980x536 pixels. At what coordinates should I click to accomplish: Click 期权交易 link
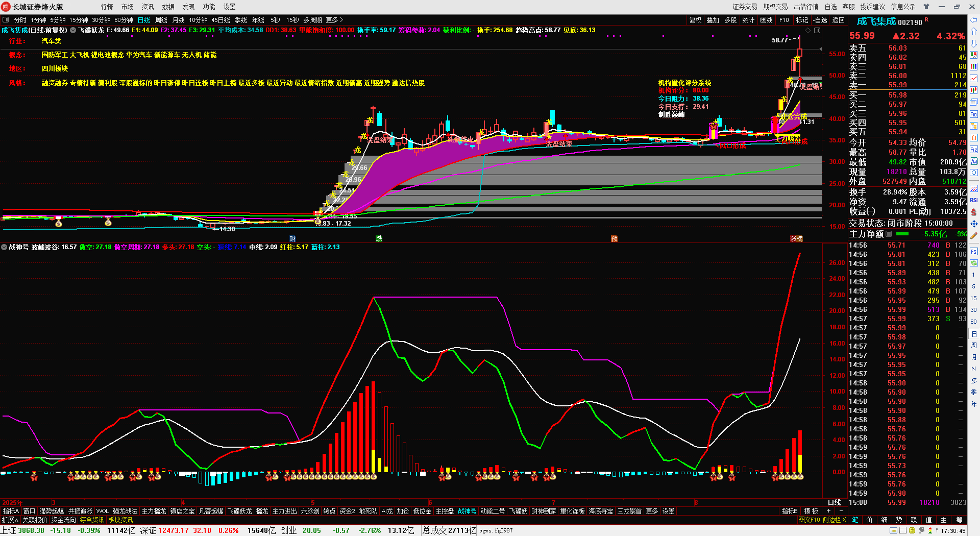coord(776,7)
